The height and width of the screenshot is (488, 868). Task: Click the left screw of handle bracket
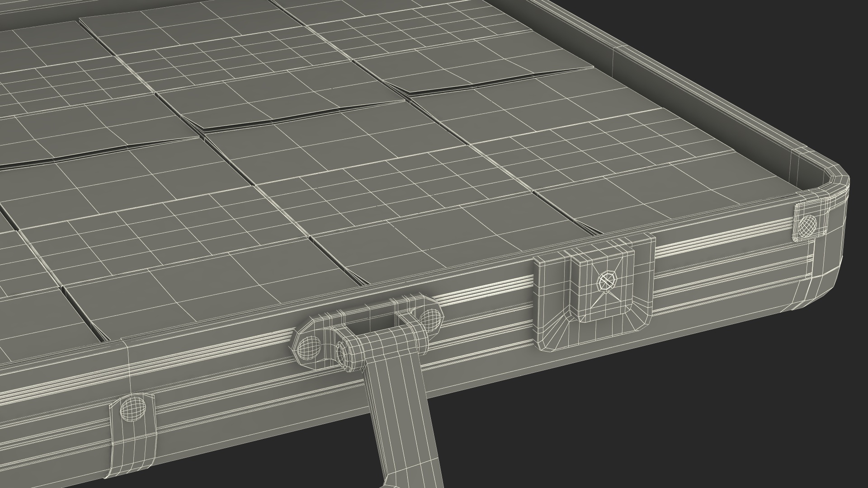(x=309, y=348)
